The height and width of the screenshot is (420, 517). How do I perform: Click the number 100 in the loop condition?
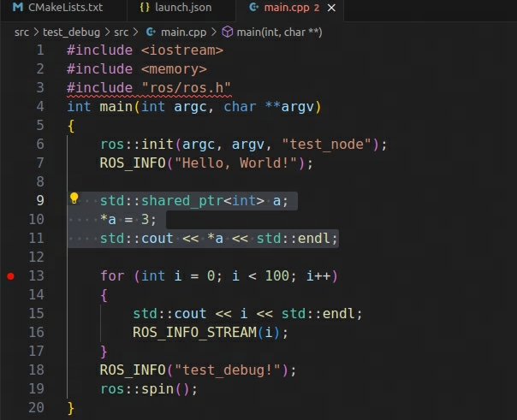(277, 275)
